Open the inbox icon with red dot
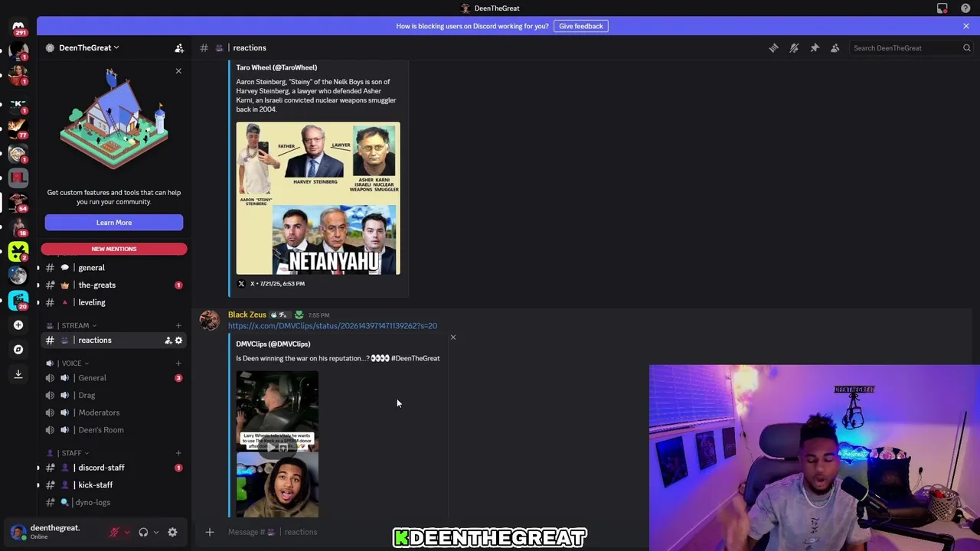Viewport: 980px width, 551px height. [942, 8]
